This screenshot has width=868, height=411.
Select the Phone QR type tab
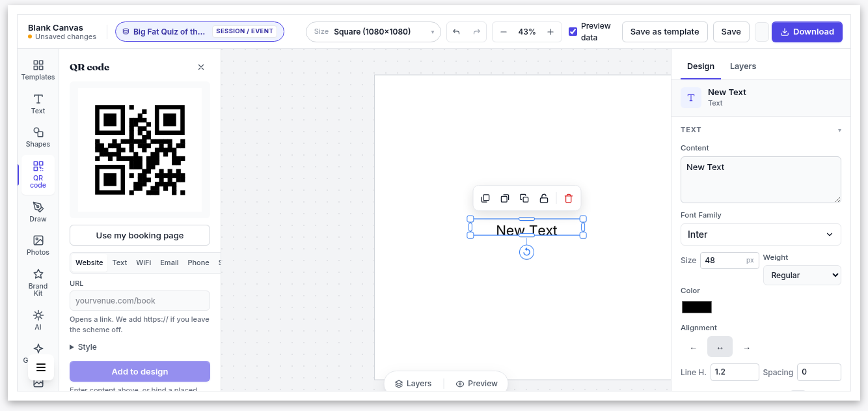198,262
